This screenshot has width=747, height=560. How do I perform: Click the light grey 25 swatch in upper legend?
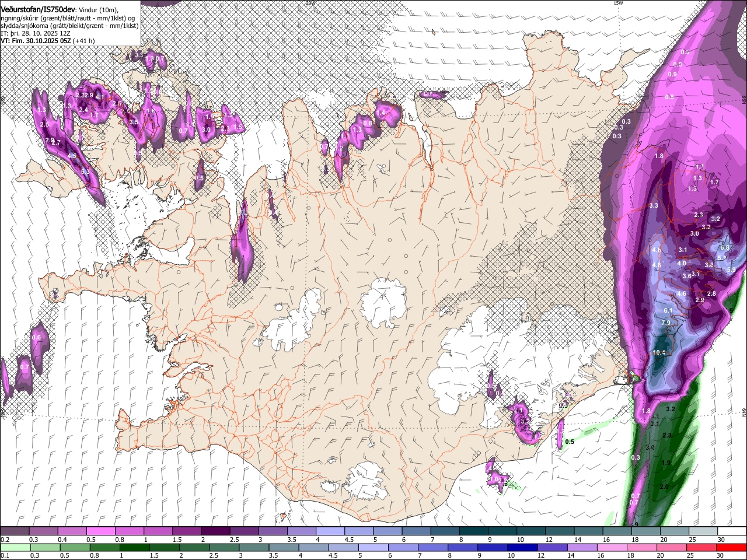[703, 531]
